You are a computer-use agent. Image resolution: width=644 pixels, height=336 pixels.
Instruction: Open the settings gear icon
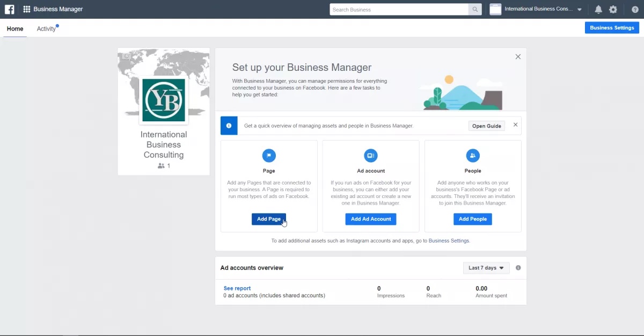point(613,9)
